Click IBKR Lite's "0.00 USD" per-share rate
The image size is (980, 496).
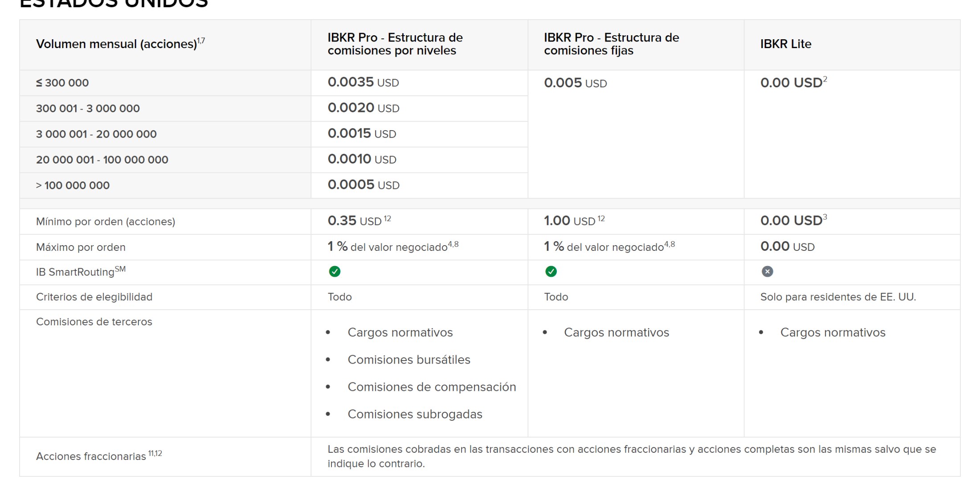pos(791,82)
